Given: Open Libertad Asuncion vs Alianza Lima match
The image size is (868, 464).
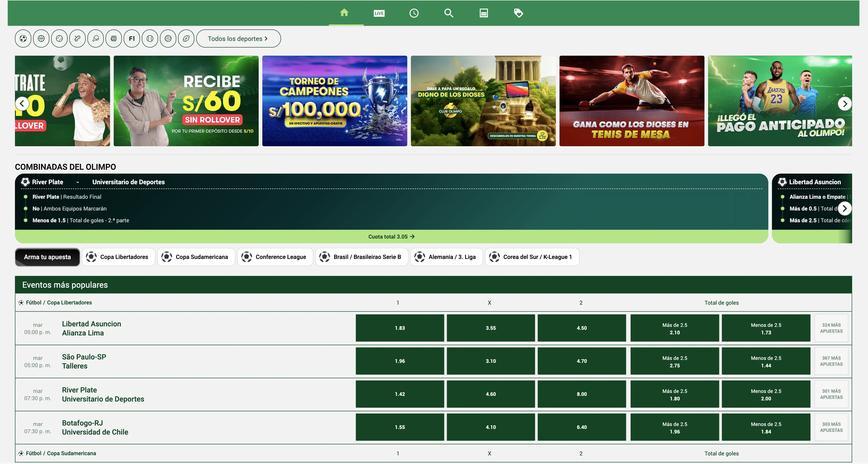Looking at the screenshot, I should coord(91,328).
